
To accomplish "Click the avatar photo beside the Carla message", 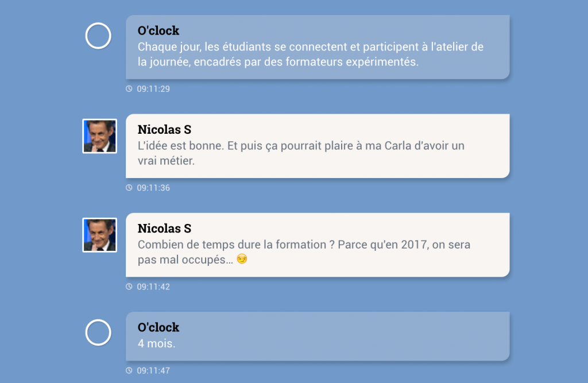I will [100, 136].
